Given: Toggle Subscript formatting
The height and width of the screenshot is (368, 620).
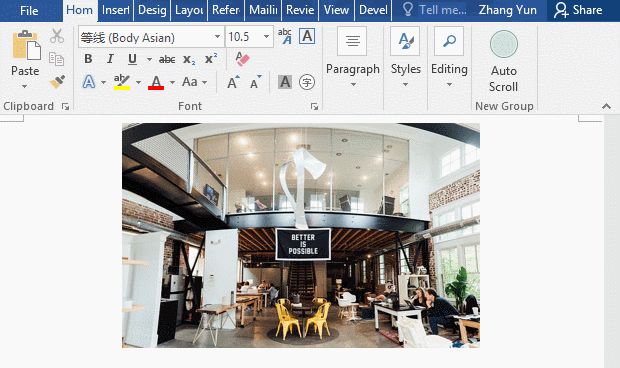Looking at the screenshot, I should tap(189, 59).
